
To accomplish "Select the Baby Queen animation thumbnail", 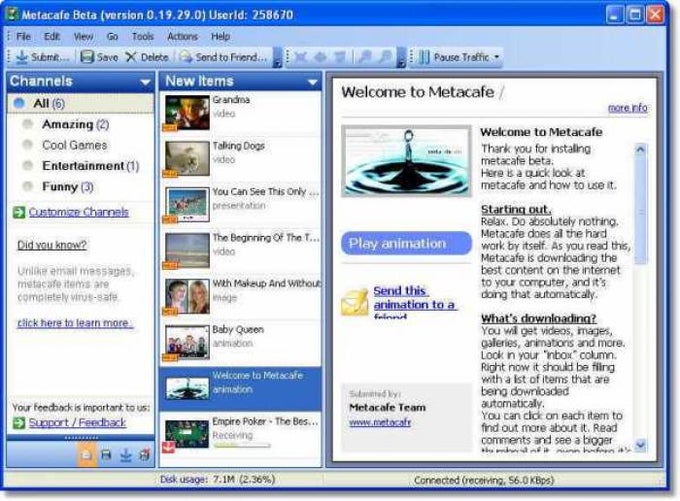I will [187, 343].
